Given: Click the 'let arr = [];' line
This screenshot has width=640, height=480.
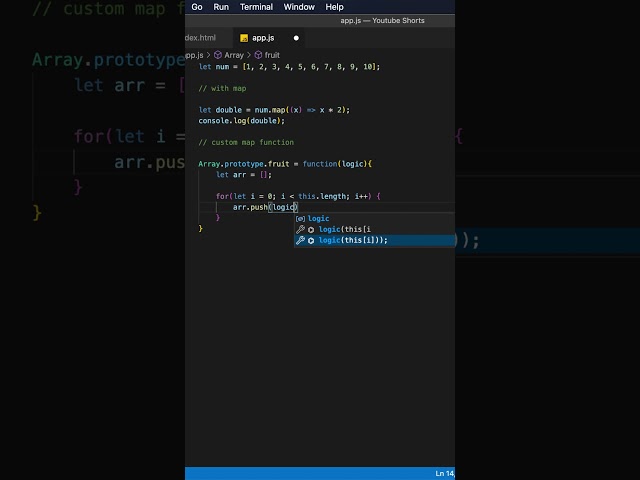Looking at the screenshot, I should tap(244, 175).
